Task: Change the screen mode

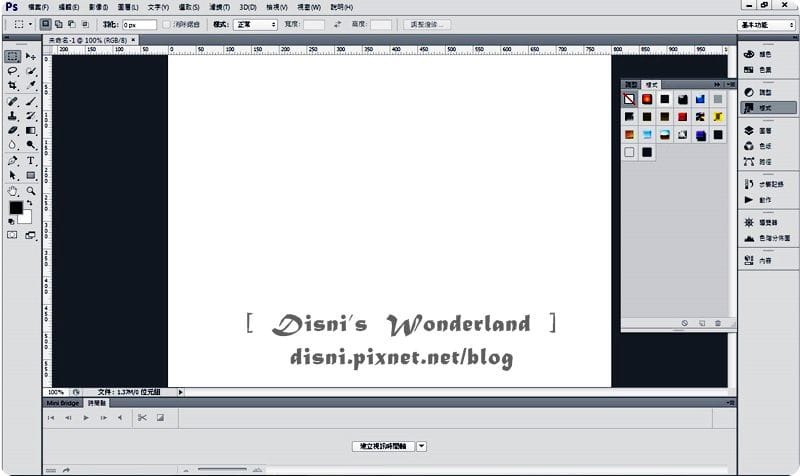Action: pos(31,235)
